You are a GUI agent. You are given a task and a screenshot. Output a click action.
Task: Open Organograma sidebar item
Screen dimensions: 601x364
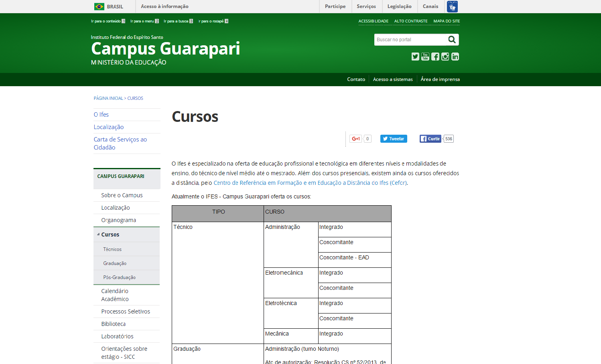click(x=119, y=220)
